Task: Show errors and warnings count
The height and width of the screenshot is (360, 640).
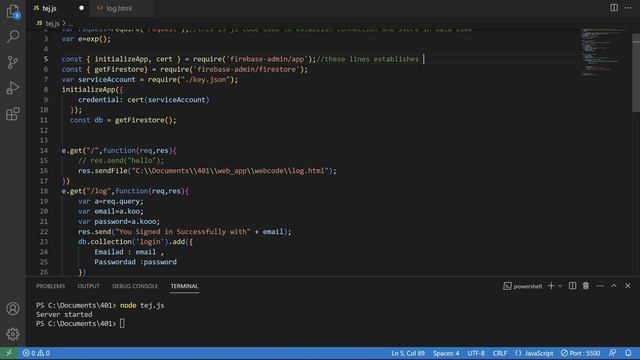Action: [x=36, y=353]
